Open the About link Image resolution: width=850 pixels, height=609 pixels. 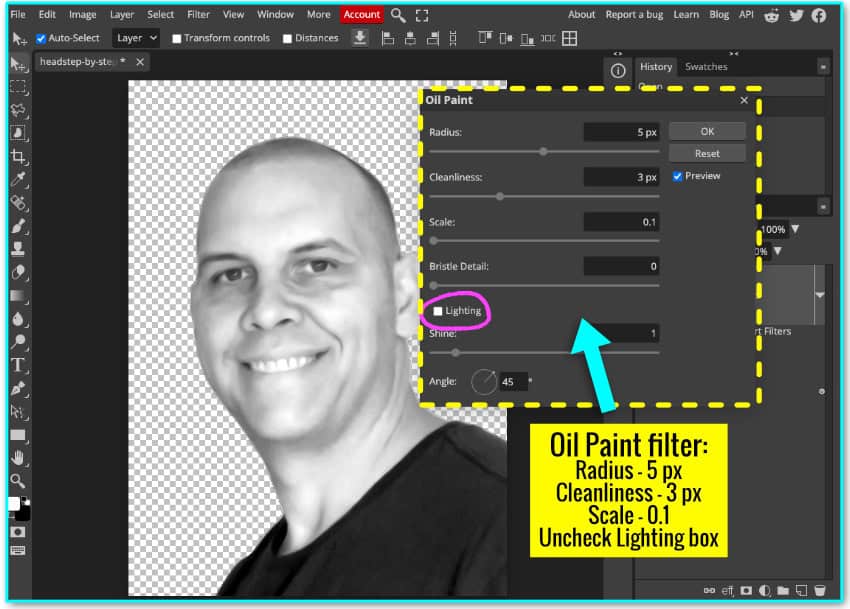pyautogui.click(x=581, y=15)
